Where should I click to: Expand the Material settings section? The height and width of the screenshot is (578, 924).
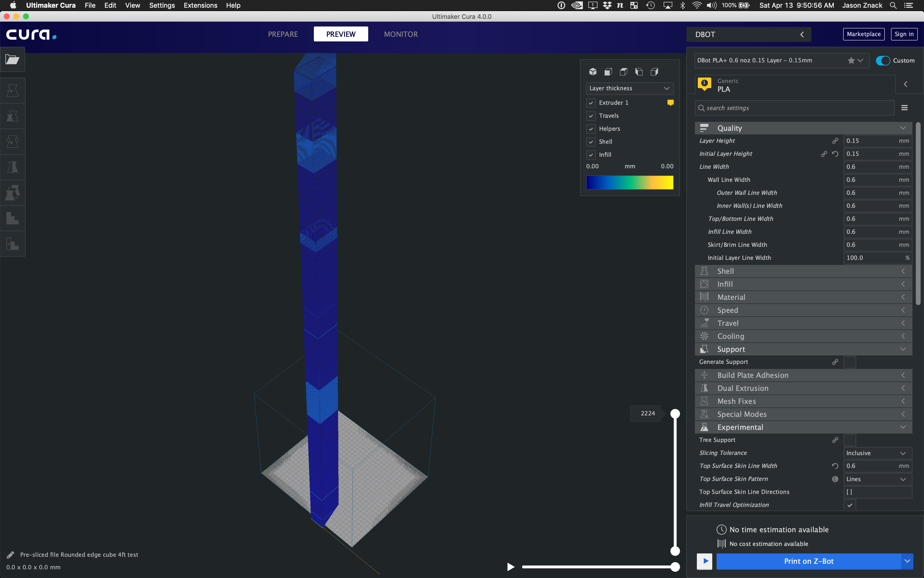803,297
